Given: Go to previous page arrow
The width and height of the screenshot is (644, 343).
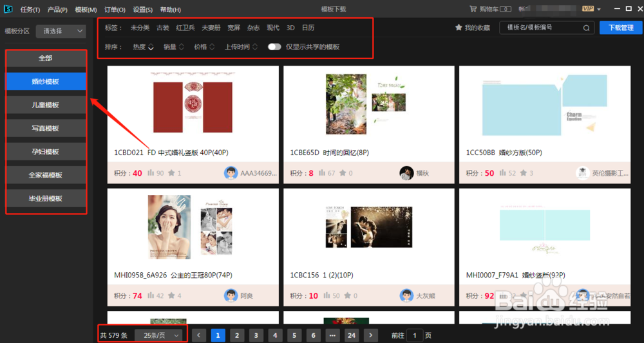Looking at the screenshot, I should pos(199,335).
